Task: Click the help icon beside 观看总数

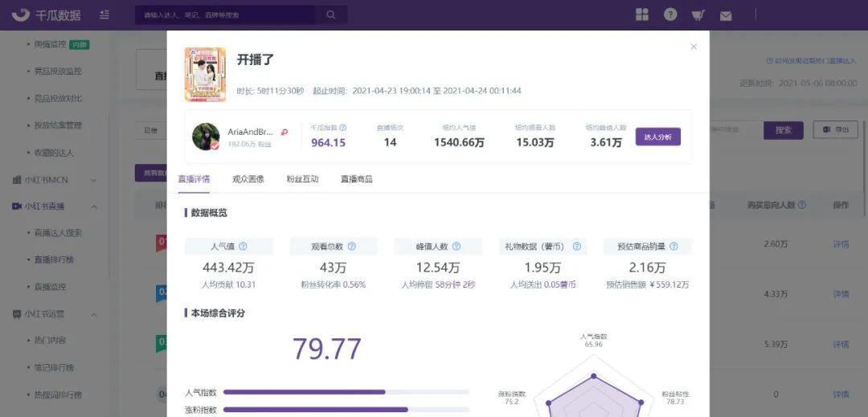Action: (x=351, y=247)
